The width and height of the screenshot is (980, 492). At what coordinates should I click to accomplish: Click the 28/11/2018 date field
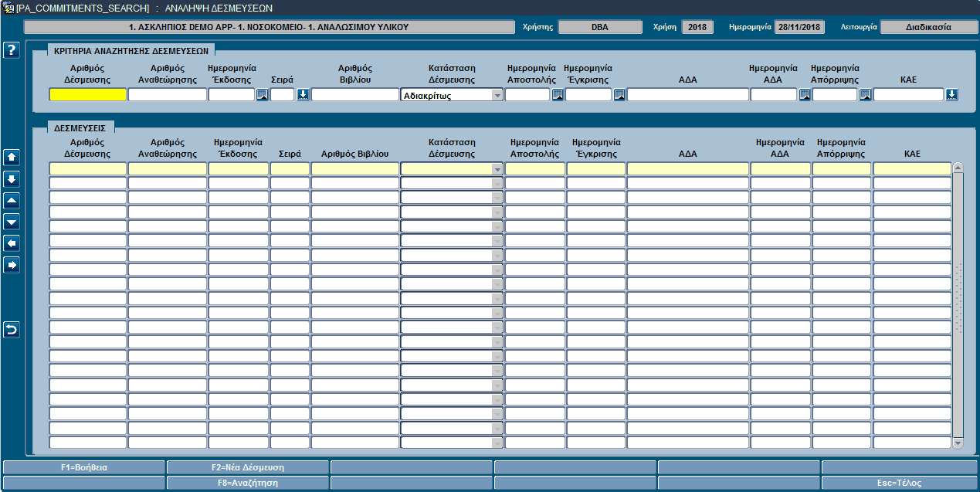[799, 27]
